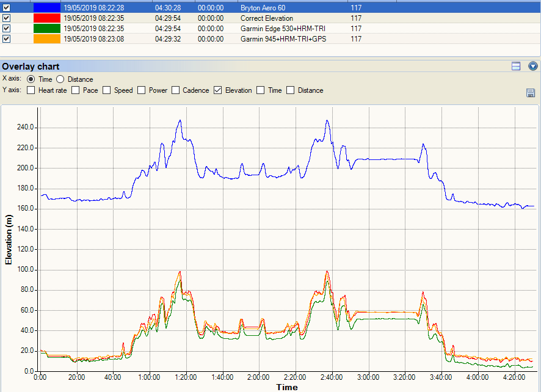Click the blue color swatch for Bryton Aero 60
This screenshot has height=392, width=541.
pos(47,7)
